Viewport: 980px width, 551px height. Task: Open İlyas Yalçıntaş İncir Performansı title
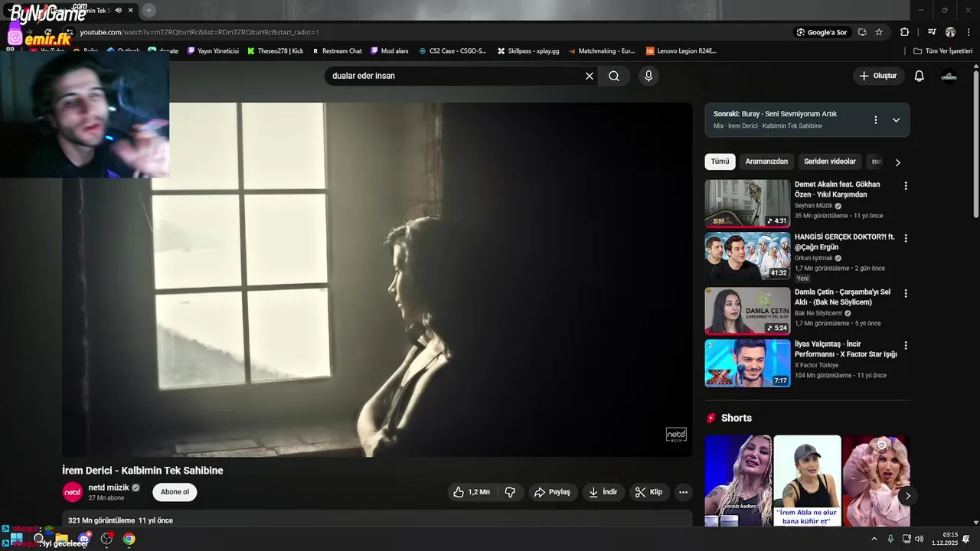tap(845, 349)
